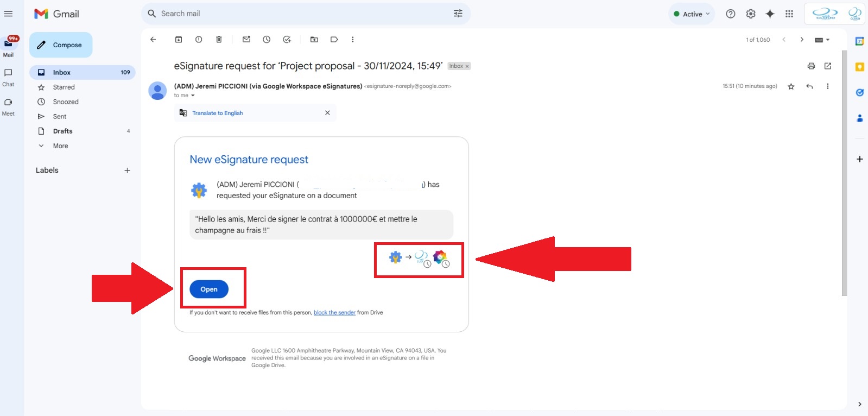Image resolution: width=868 pixels, height=416 pixels.
Task: Add this email to Tasks
Action: click(287, 40)
